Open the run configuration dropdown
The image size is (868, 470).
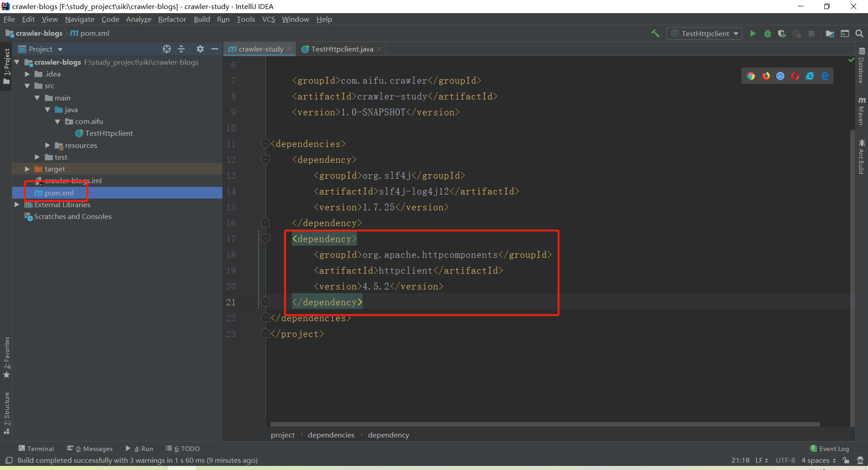[x=736, y=33]
